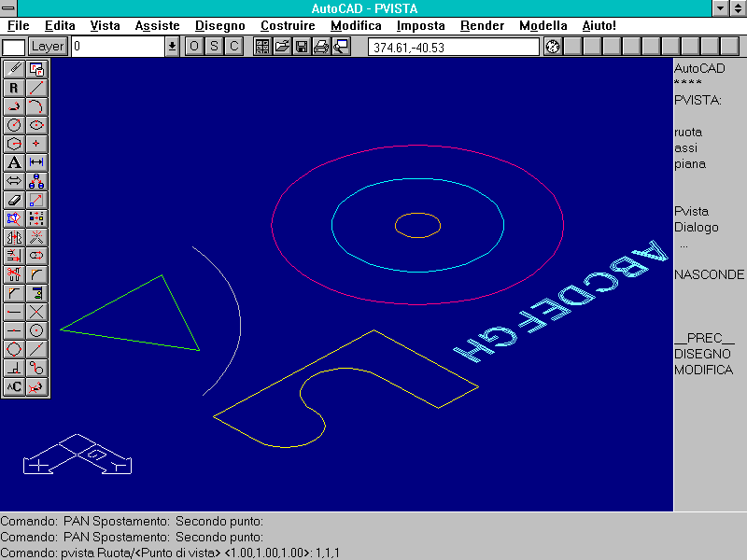
Task: Choose the Arc tool
Action: coord(36,106)
